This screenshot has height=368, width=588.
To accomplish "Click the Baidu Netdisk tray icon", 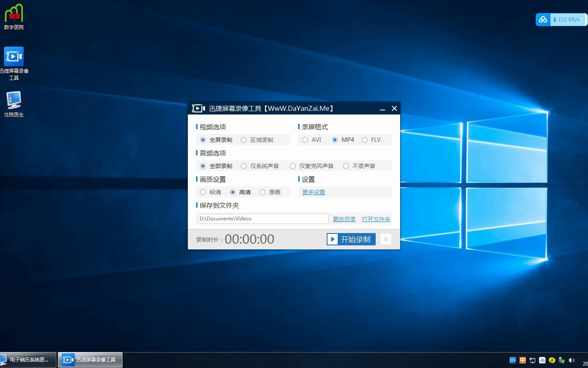I will click(x=542, y=360).
